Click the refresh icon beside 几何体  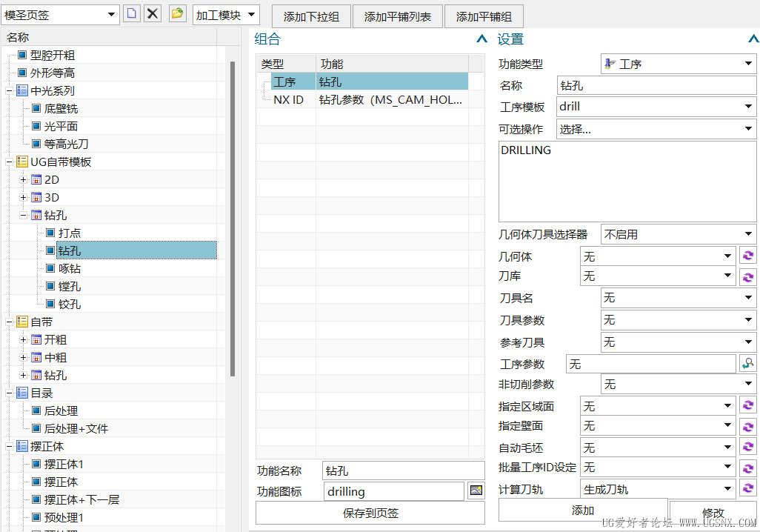tap(747, 255)
